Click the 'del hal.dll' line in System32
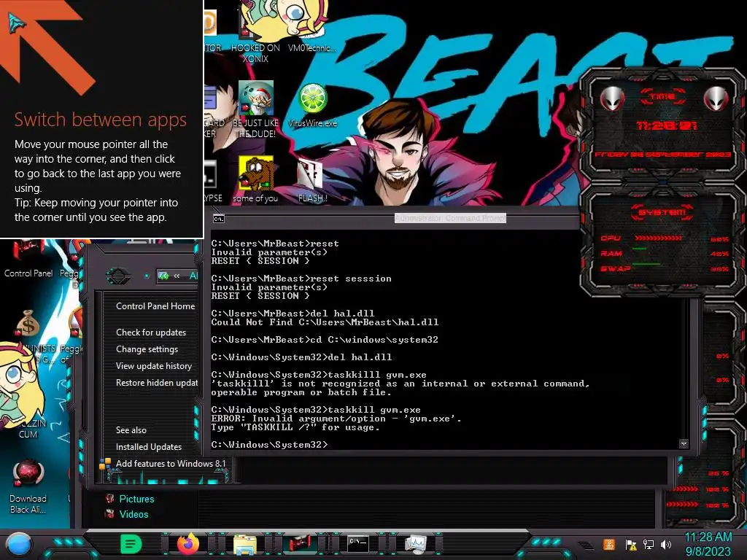Screen dimensions: 747x560 tap(301, 357)
